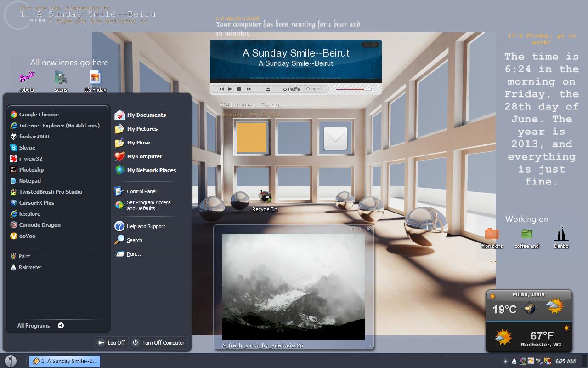Enable shuffle in the music player
This screenshot has width=588, height=368.
point(291,89)
